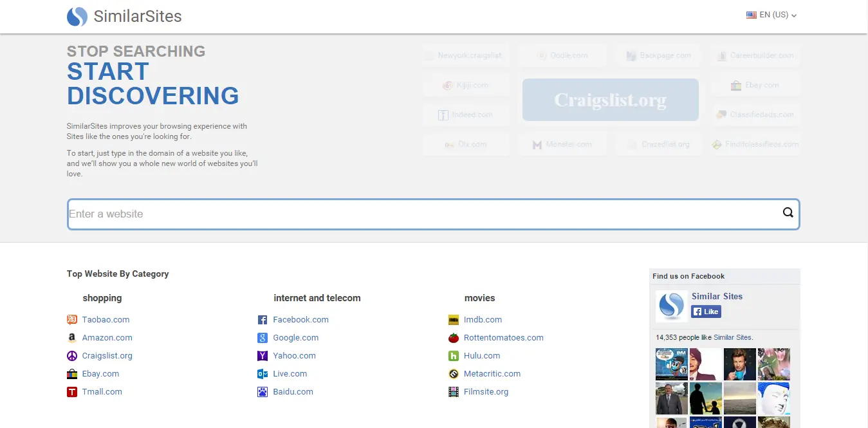Click the Taobao icon in shopping list
This screenshot has height=428, width=868.
tap(72, 319)
